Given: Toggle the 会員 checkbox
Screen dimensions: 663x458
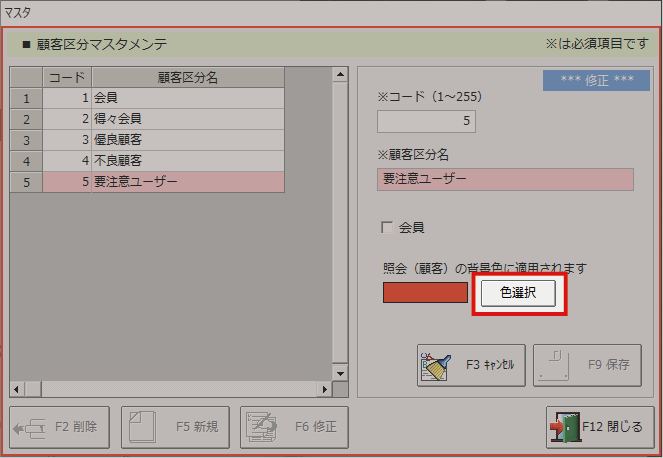Looking at the screenshot, I should point(387,227).
